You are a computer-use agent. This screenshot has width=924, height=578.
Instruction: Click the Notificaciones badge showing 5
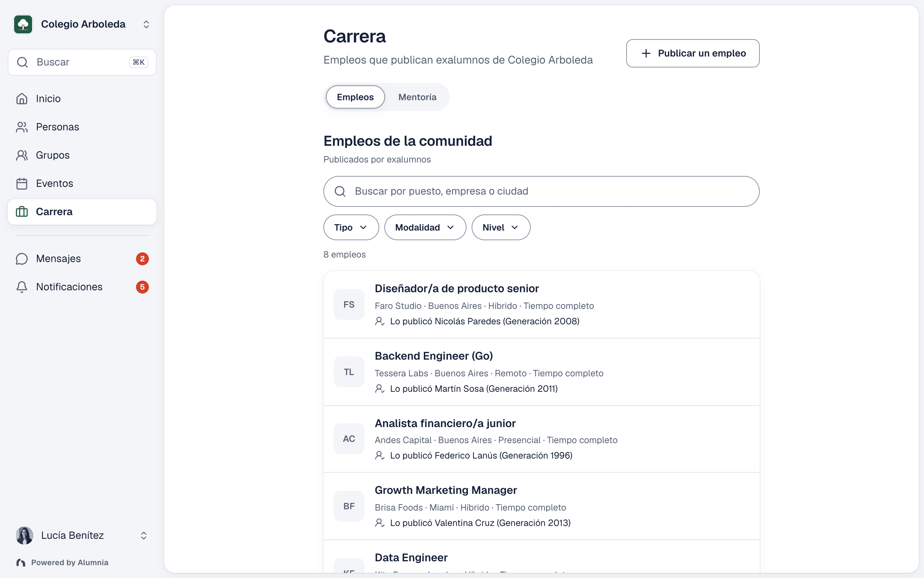[142, 287]
